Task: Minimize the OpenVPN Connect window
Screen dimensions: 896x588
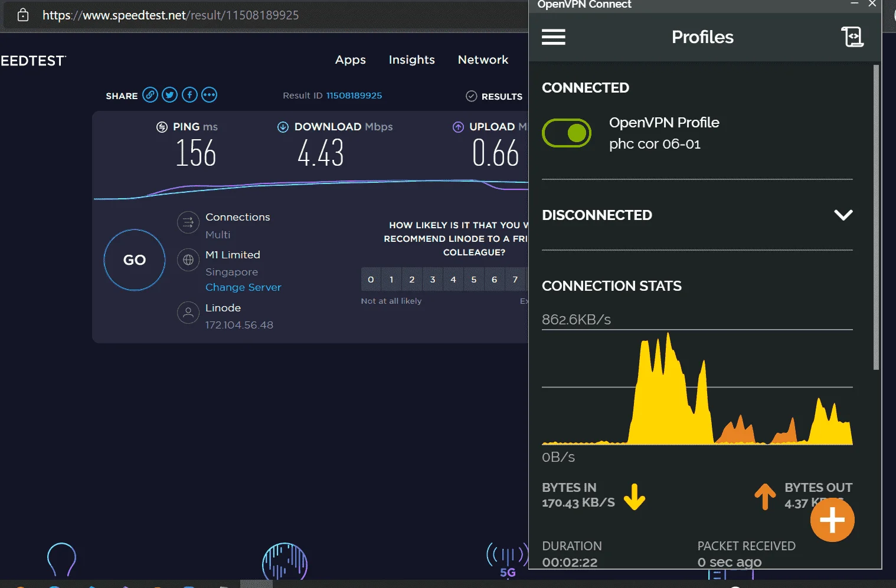Action: click(854, 4)
